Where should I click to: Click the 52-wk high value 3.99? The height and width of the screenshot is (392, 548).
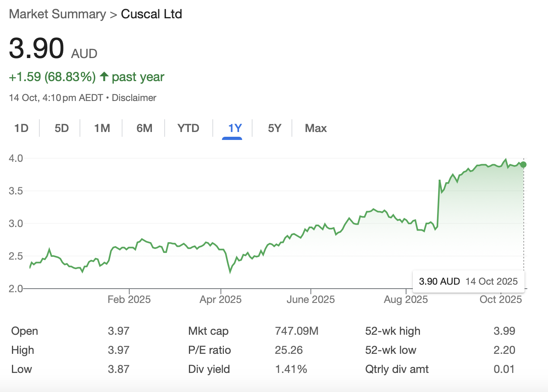[504, 331]
